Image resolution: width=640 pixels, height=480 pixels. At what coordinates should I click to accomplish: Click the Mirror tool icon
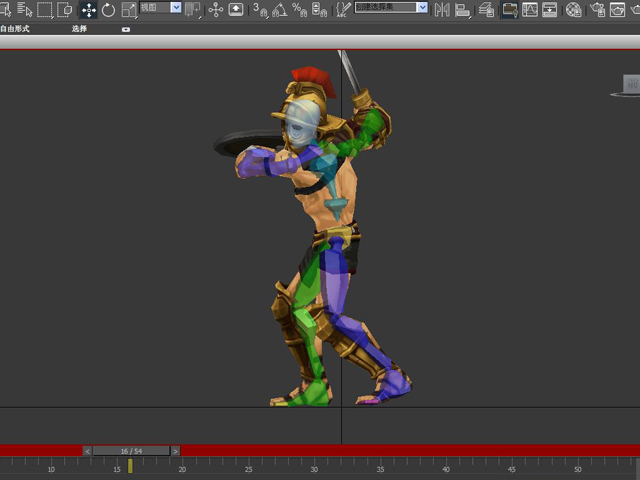(442, 10)
